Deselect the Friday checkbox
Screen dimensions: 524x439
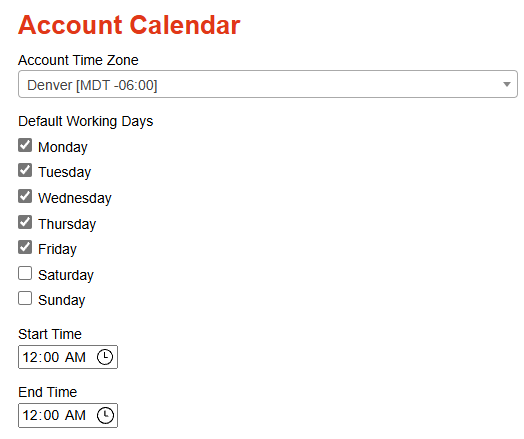pos(25,247)
